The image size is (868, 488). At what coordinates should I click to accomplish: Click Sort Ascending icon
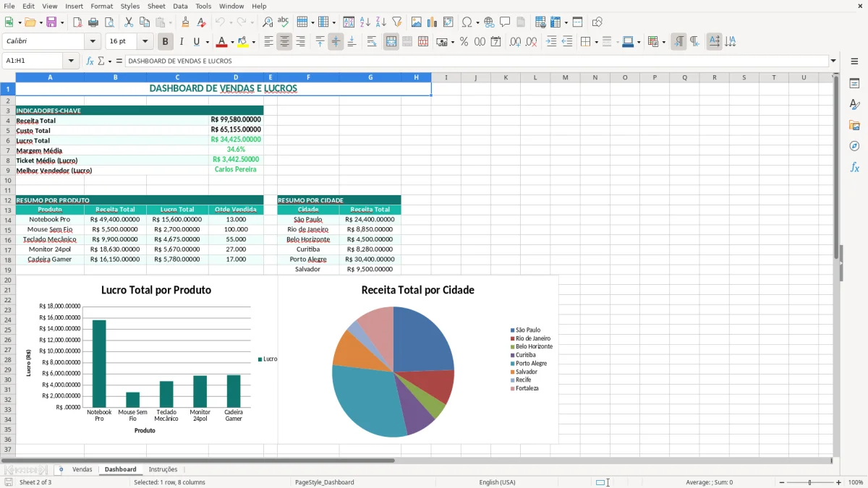point(365,22)
